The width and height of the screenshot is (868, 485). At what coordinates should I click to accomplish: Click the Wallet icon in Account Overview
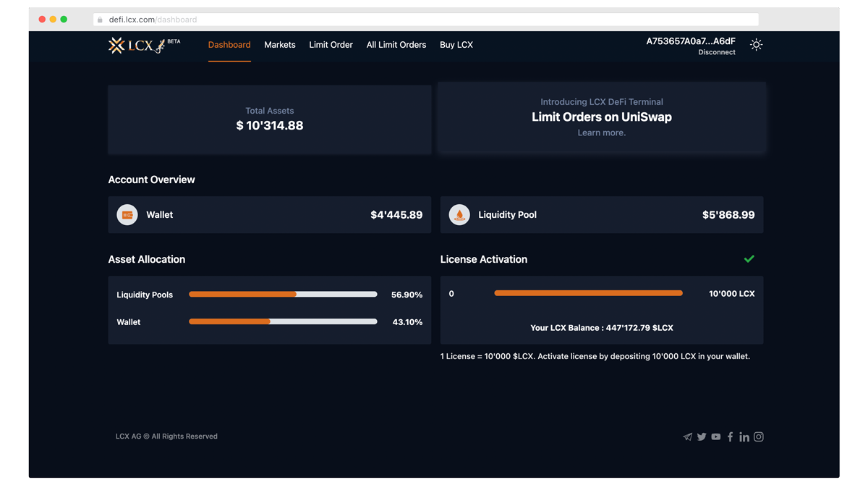[127, 215]
